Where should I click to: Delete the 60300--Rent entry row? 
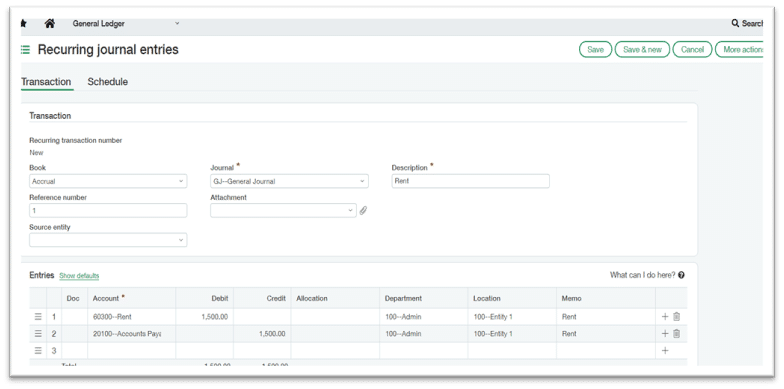(x=676, y=316)
